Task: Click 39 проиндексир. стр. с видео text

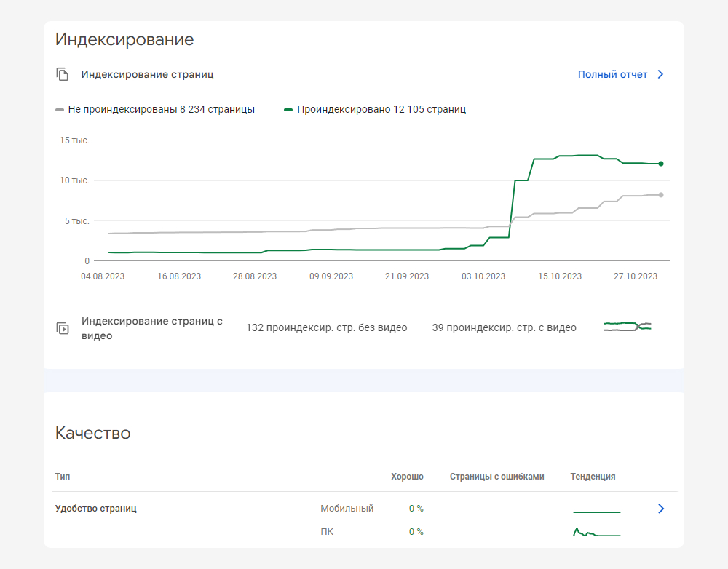Action: tap(504, 328)
